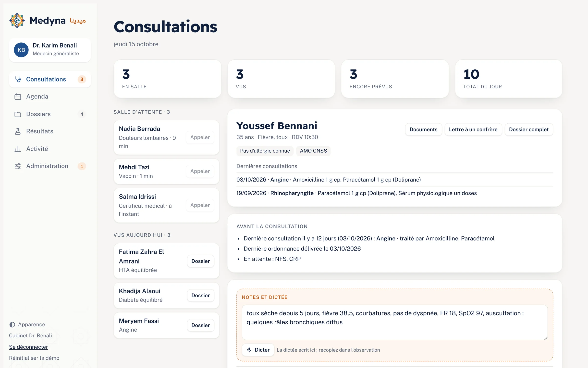The image size is (588, 368).
Task: Click Réinitialiser la démo
Action: [x=34, y=358]
